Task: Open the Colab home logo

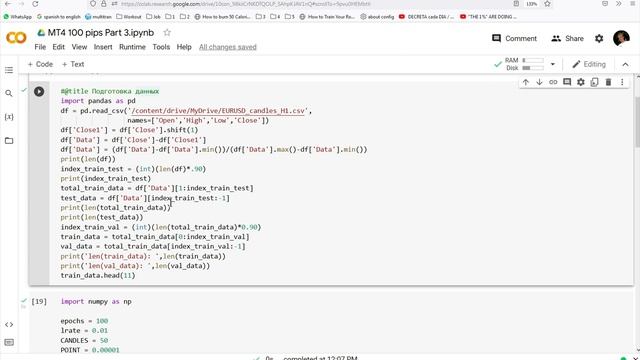Action: pos(16,38)
